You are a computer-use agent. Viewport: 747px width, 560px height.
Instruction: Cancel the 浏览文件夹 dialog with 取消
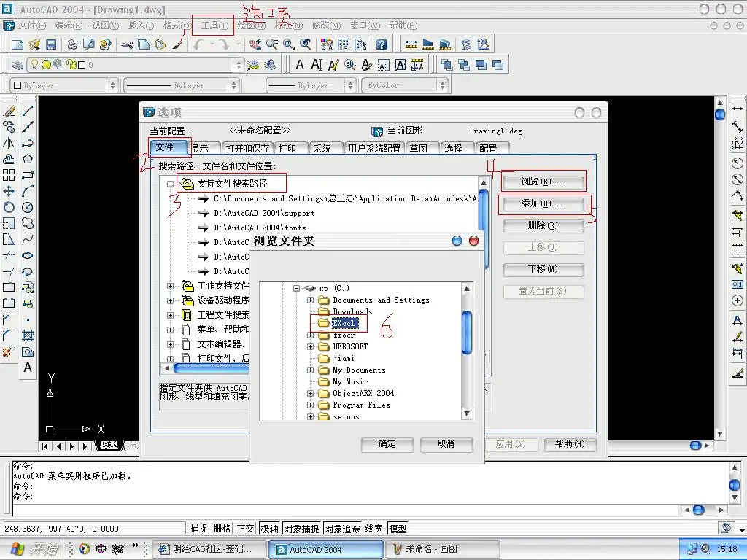tap(446, 444)
